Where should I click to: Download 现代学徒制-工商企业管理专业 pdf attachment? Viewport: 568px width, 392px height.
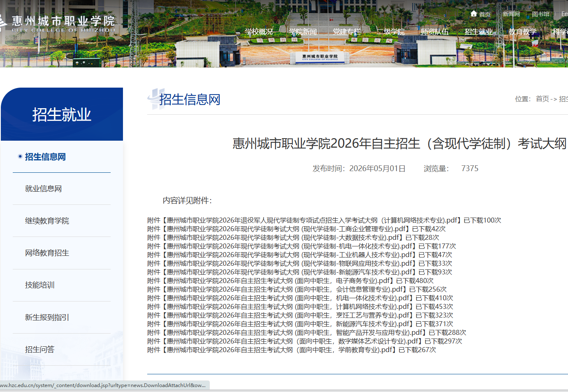tap(287, 229)
